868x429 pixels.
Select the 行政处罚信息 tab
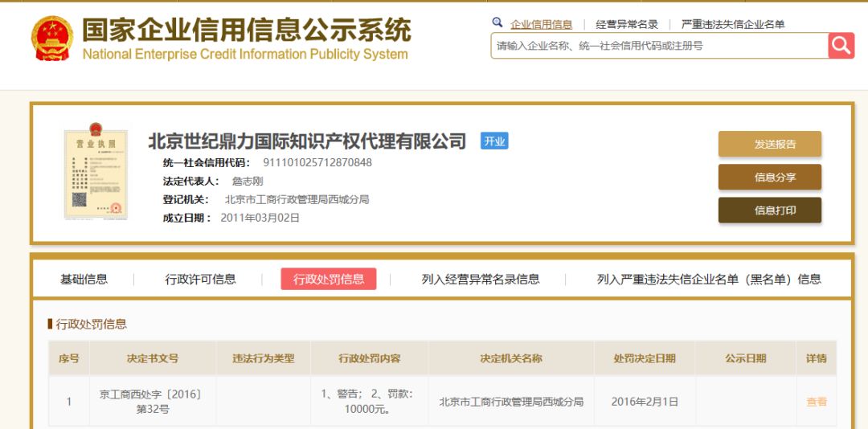[328, 279]
